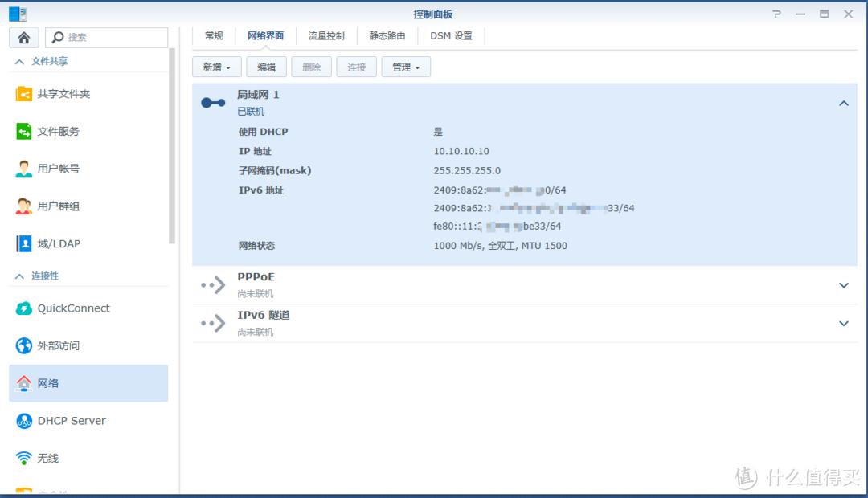The width and height of the screenshot is (868, 498).
Task: Open the 新增 dropdown button
Action: tap(216, 67)
